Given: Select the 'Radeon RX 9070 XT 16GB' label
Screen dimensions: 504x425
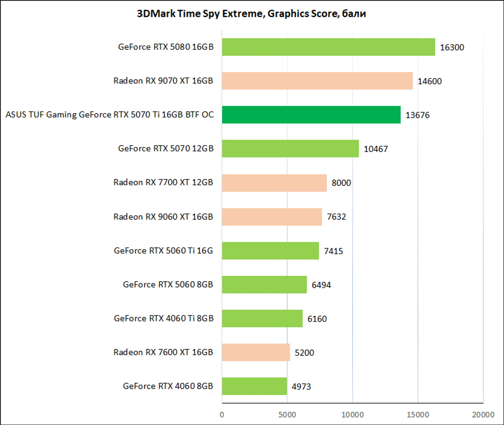Looking at the screenshot, I should coord(163,81).
